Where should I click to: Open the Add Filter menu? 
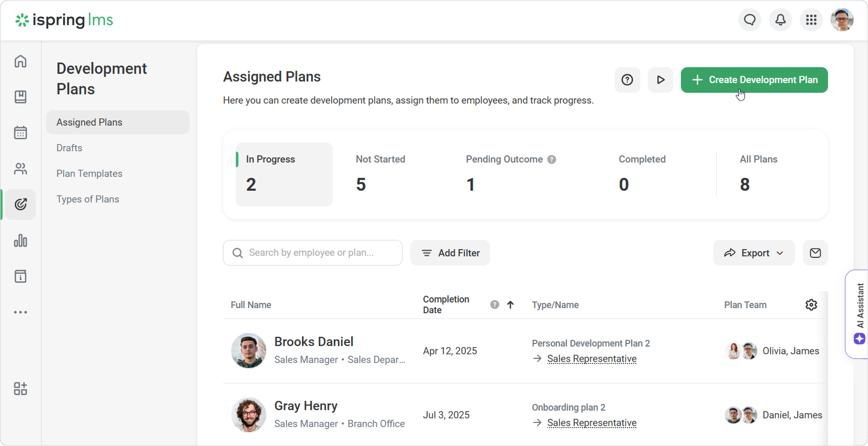(450, 253)
